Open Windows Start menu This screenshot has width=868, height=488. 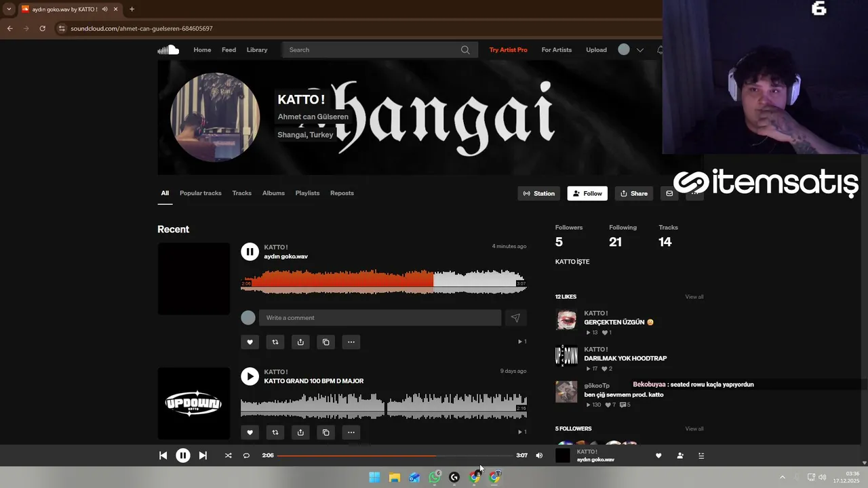(x=374, y=477)
